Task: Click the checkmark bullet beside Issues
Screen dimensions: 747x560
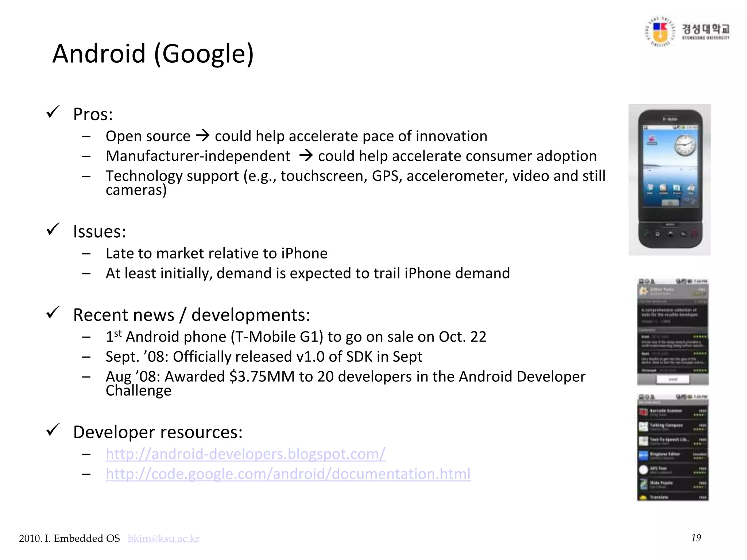Action: 53,229
